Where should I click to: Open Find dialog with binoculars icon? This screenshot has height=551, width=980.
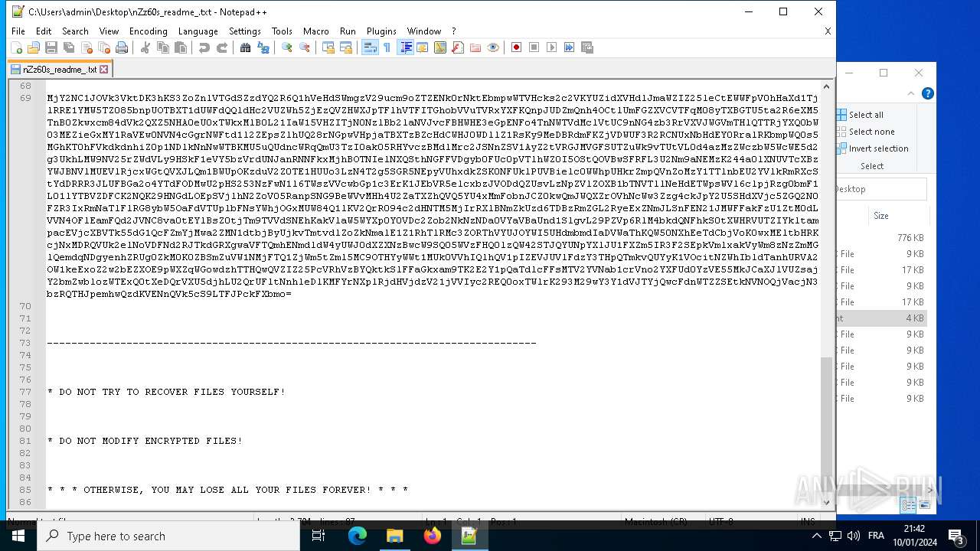pos(246,47)
